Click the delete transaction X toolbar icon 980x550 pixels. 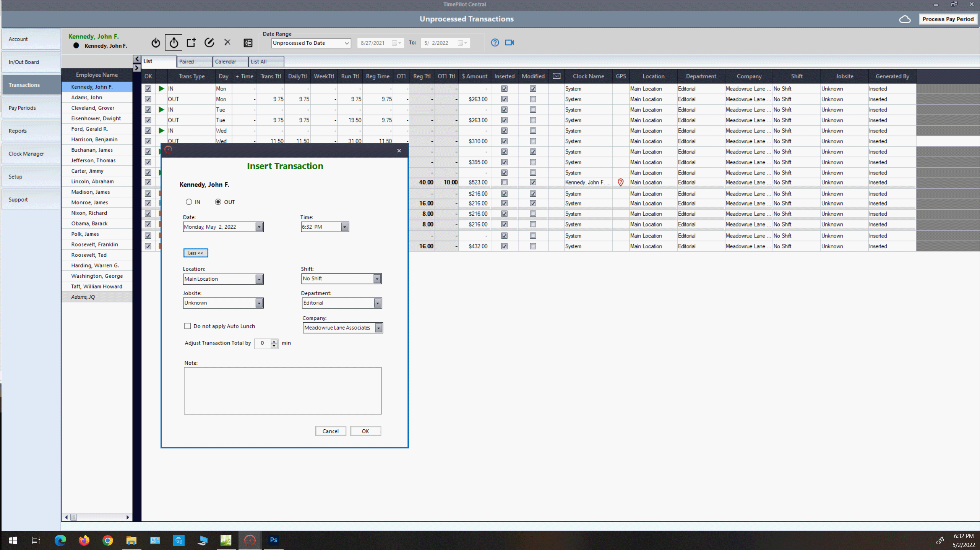point(227,42)
